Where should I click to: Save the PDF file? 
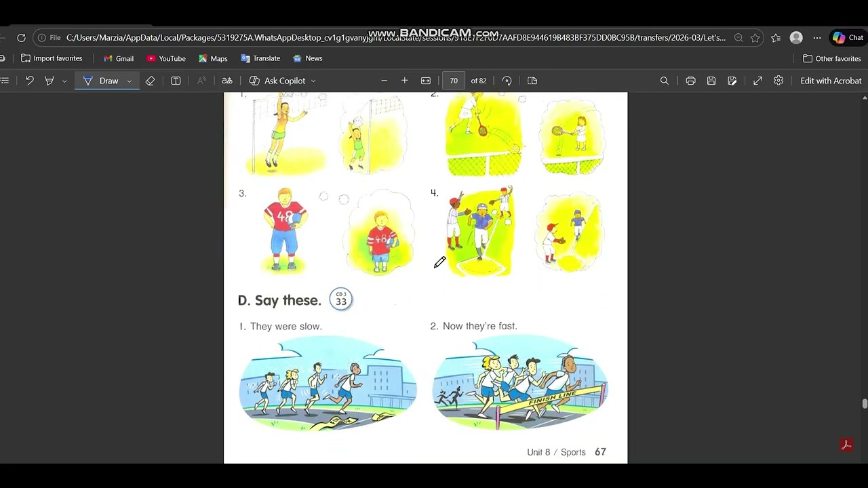(711, 81)
